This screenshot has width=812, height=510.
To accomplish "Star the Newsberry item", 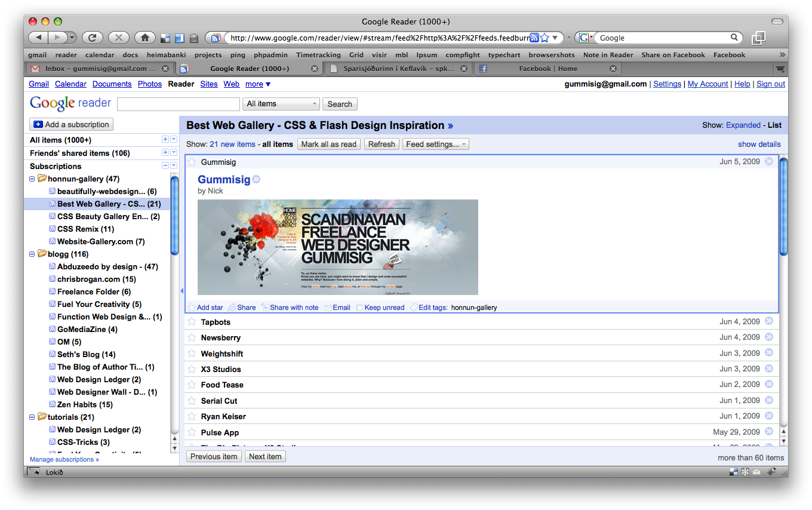I will 192,337.
